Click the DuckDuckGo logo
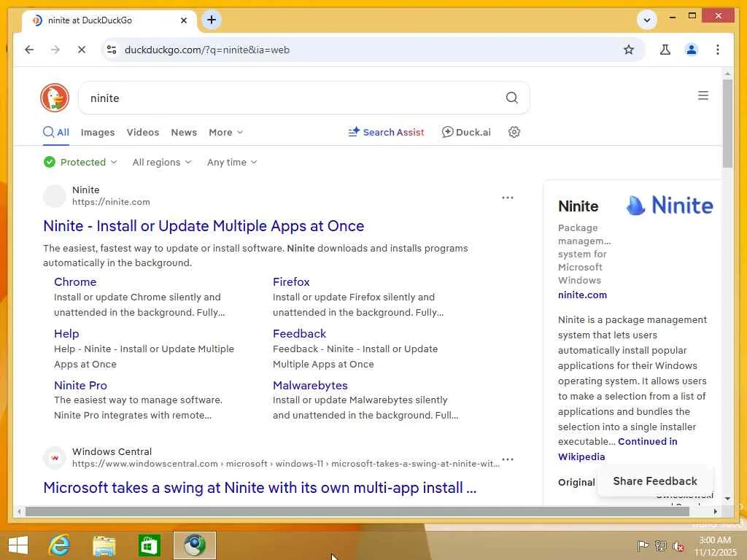The height and width of the screenshot is (560, 747). point(55,98)
